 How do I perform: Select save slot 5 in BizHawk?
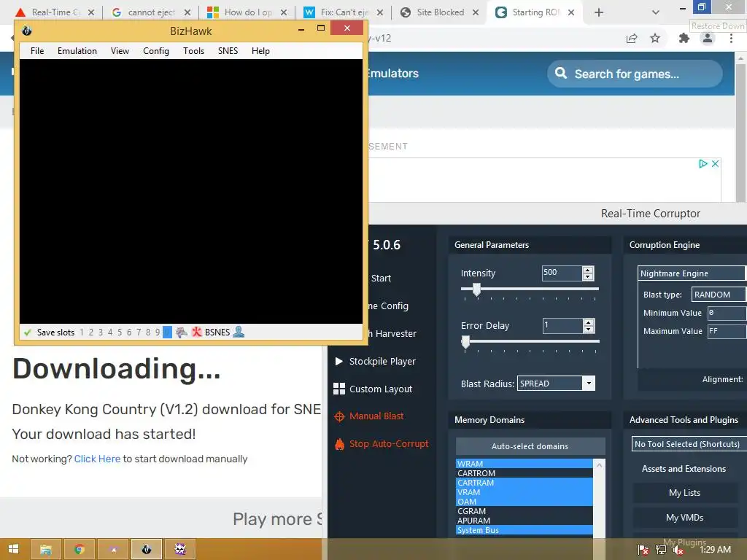point(120,332)
